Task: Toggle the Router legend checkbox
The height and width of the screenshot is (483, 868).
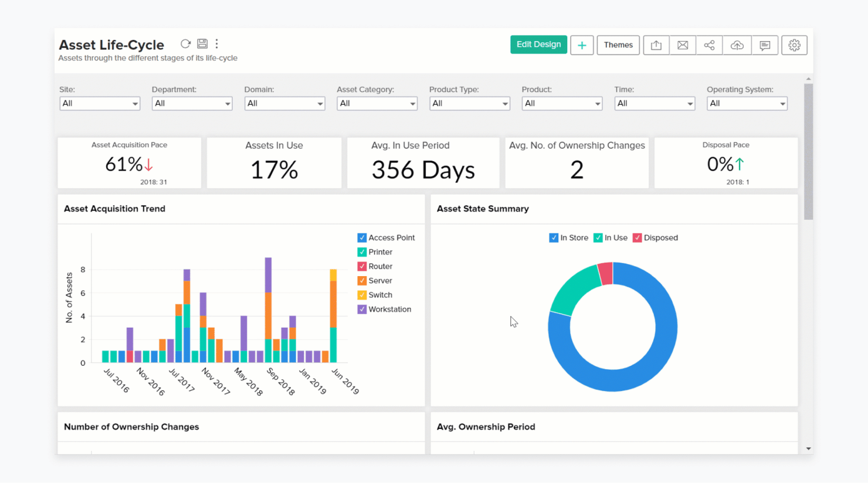Action: click(x=362, y=266)
